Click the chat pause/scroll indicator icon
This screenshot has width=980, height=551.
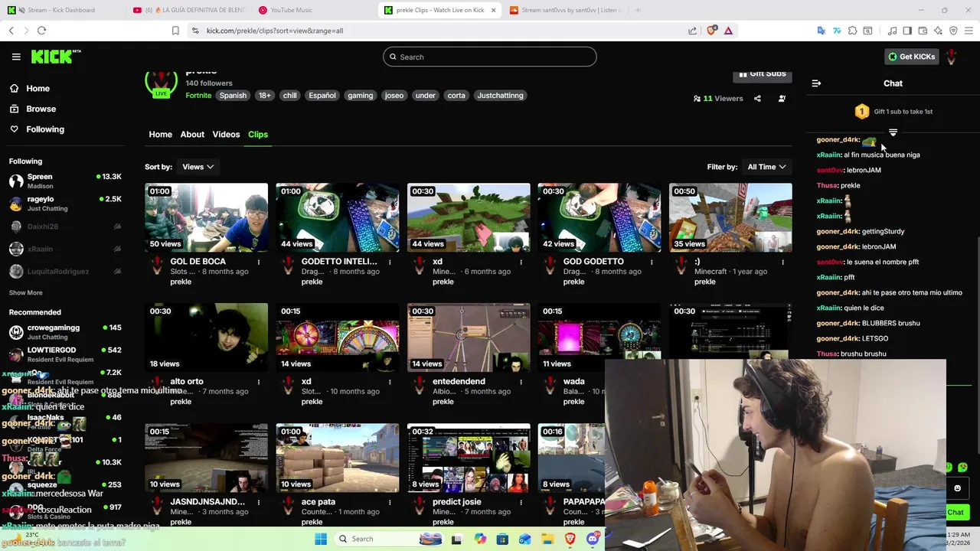tap(893, 132)
